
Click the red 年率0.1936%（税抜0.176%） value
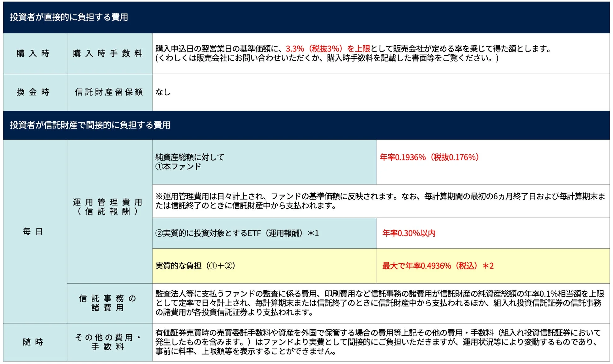[431, 157]
